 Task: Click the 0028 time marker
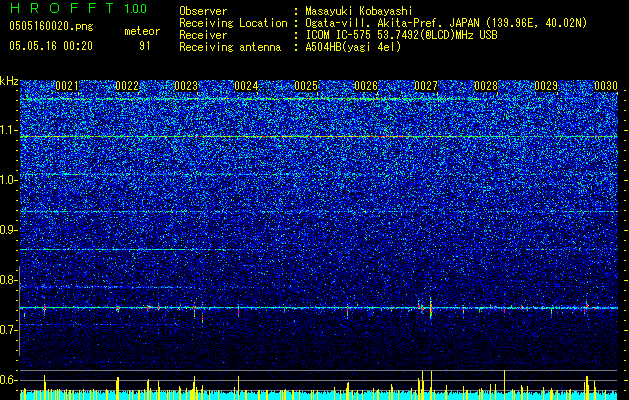pyautogui.click(x=486, y=86)
